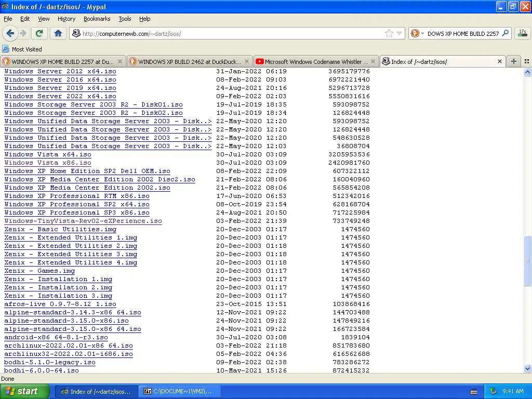The height and width of the screenshot is (399, 532).
Task: Close the Index of /~dartz/isos/ tab
Action: point(499,61)
